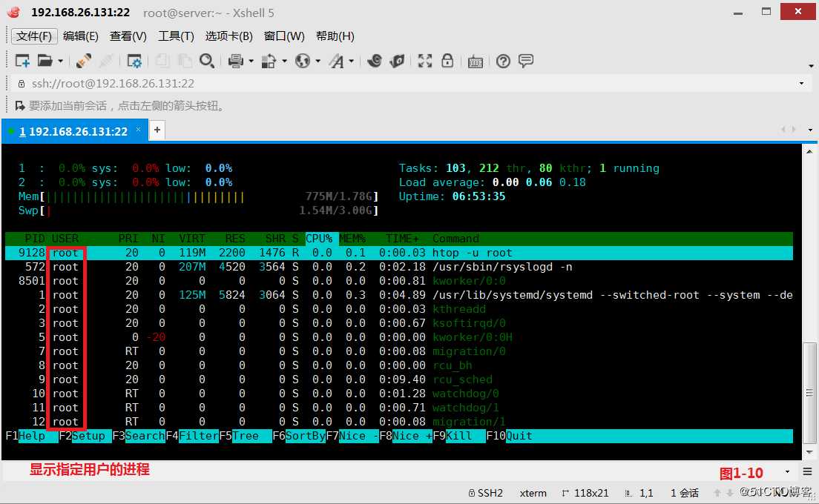This screenshot has width=819, height=504.
Task: Click the New session icon
Action: pyautogui.click(x=22, y=61)
